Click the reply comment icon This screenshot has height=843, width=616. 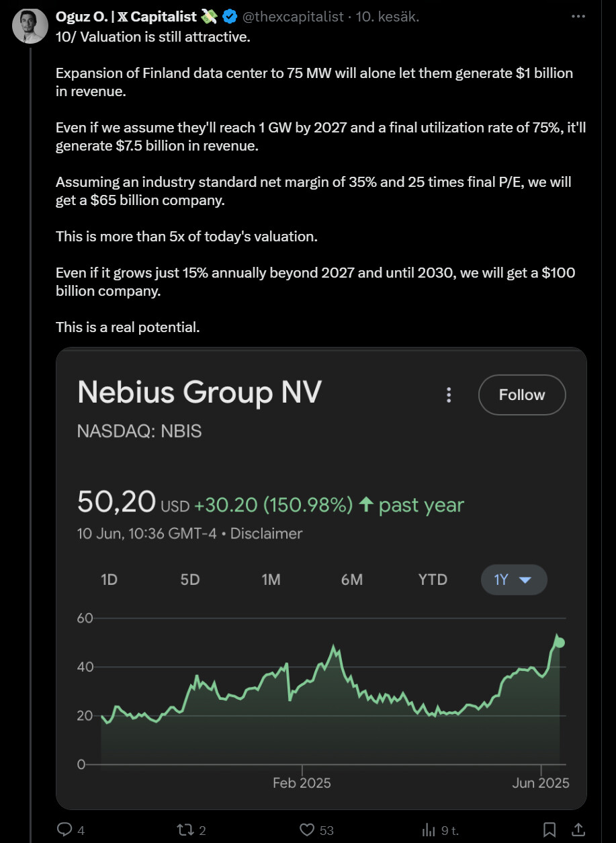pos(65,830)
